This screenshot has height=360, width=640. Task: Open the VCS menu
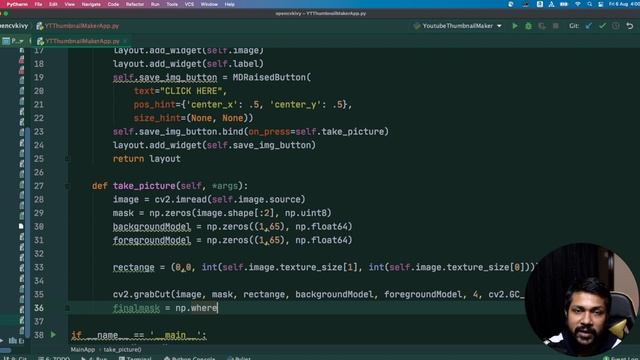tap(189, 4)
